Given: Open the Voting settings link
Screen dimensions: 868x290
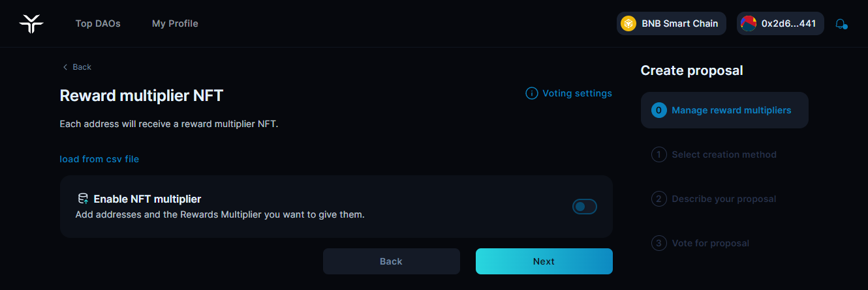Looking at the screenshot, I should (577, 93).
